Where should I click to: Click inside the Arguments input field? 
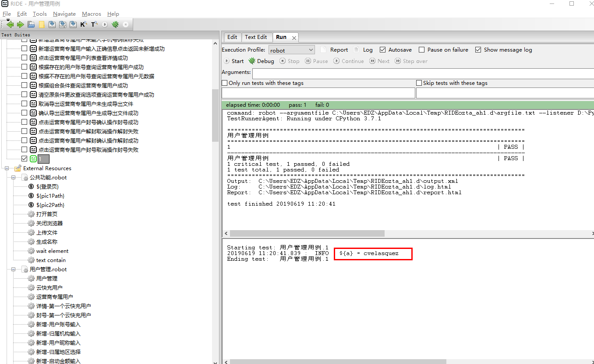pos(423,73)
